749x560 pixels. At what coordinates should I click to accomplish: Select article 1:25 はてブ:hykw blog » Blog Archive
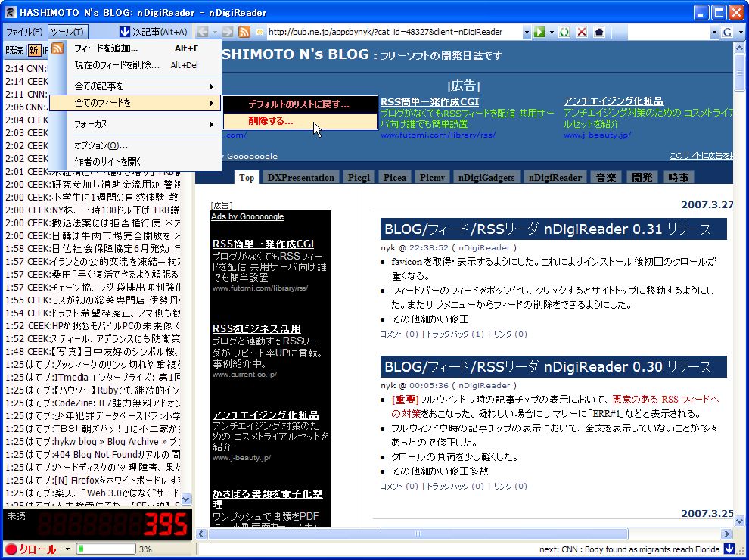(93, 441)
